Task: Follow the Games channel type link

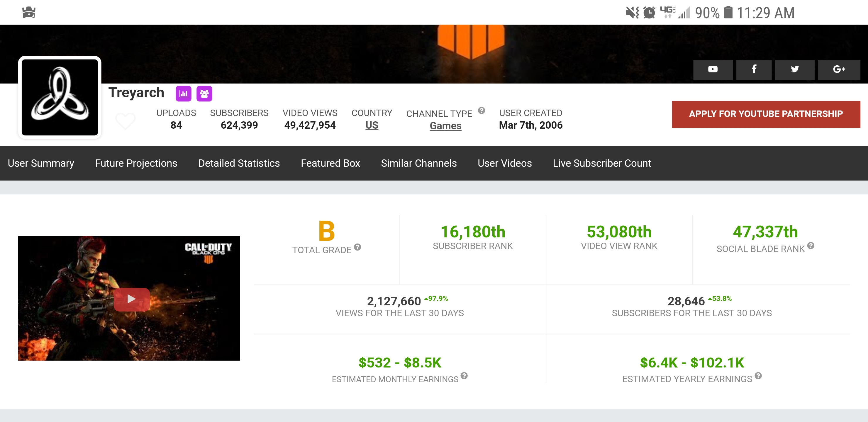Action: (445, 126)
